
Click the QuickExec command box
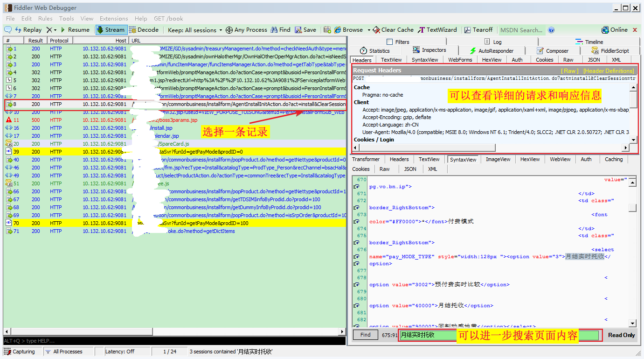pyautogui.click(x=174, y=341)
